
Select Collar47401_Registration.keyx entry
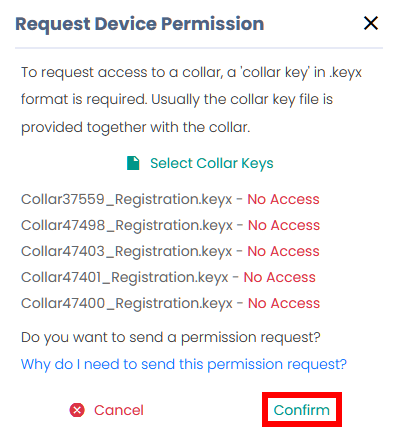point(125,277)
